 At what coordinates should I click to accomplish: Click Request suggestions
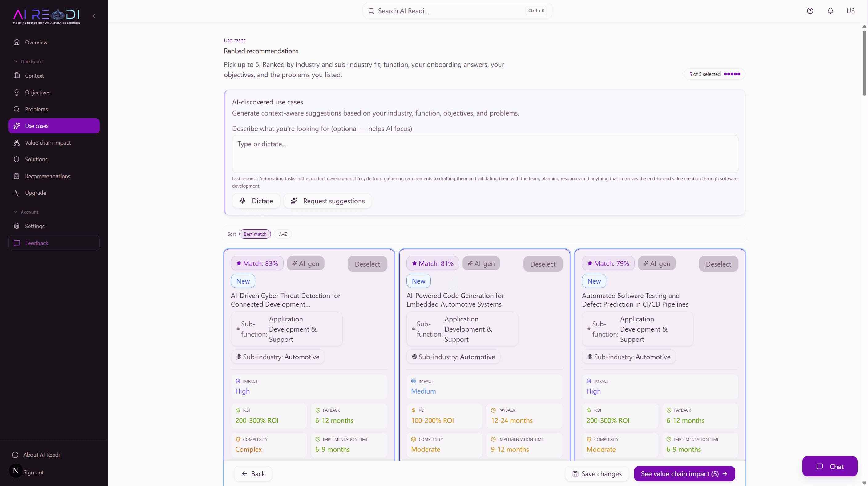pos(328,201)
